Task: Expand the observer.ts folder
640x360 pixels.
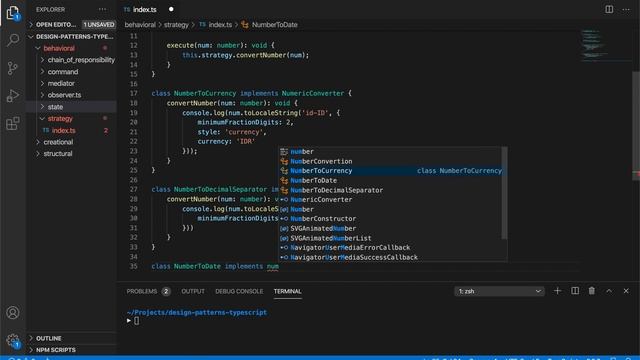Action: (x=71, y=95)
